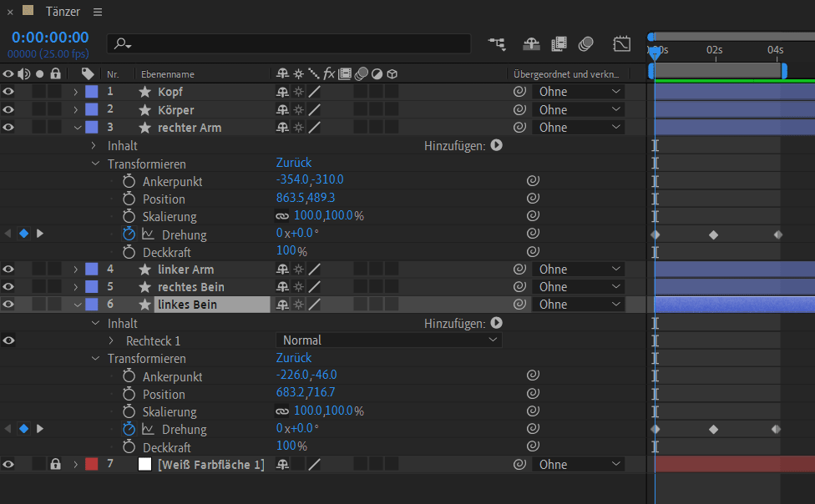The height and width of the screenshot is (504, 815).
Task: Click the stopwatch for linkes Bein Ankerpunkt
Action: [x=129, y=376]
